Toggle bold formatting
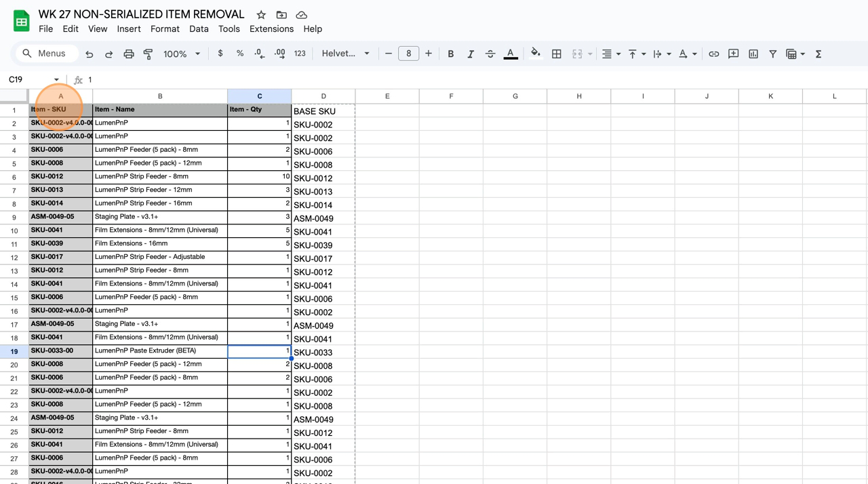868x484 pixels. tap(451, 54)
